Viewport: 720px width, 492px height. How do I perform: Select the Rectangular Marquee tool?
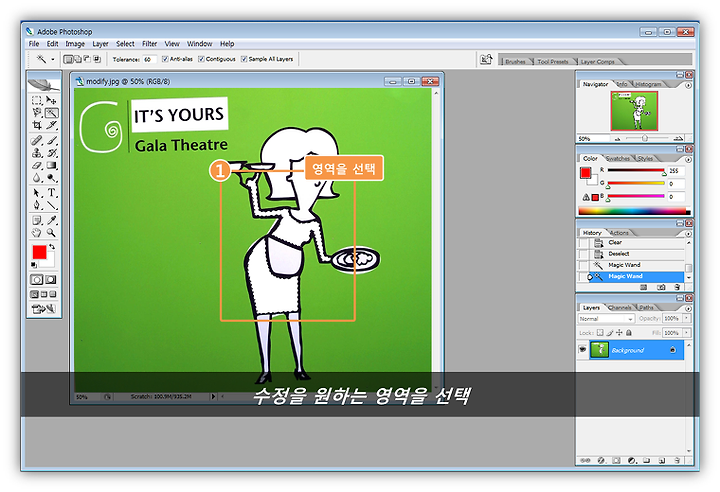(x=37, y=100)
